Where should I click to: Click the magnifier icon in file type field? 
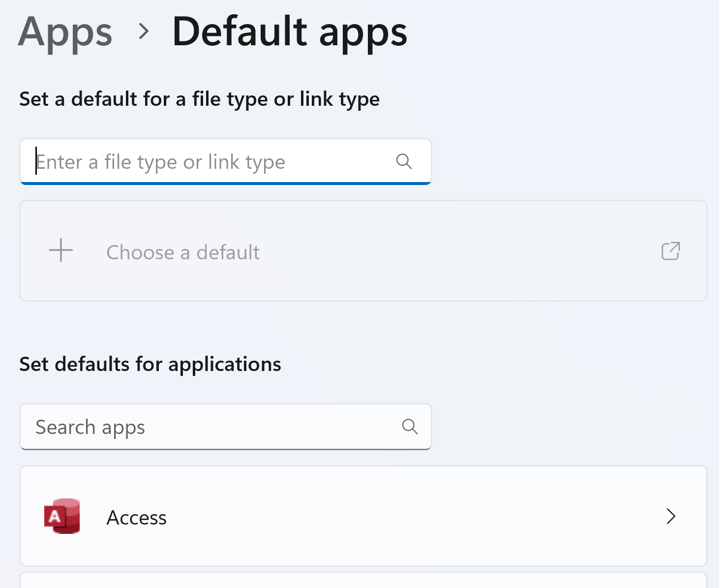point(404,161)
